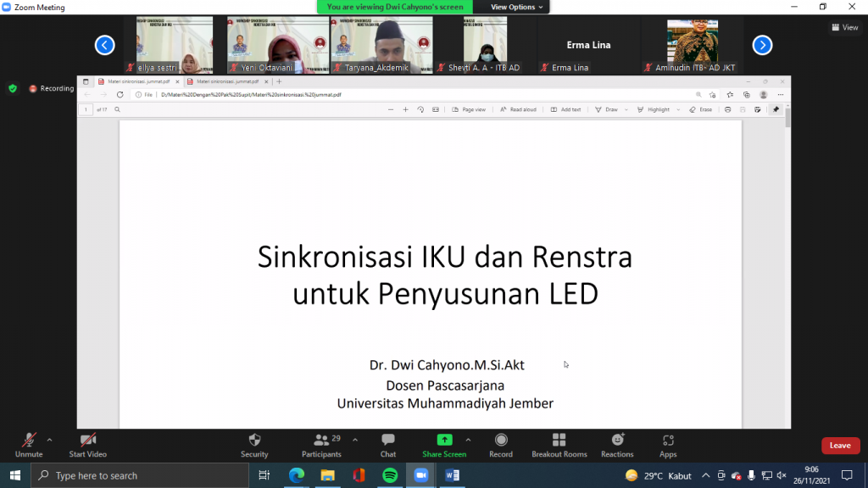The height and width of the screenshot is (488, 868).
Task: Click Read aloud in PDF toolbar
Action: point(518,109)
